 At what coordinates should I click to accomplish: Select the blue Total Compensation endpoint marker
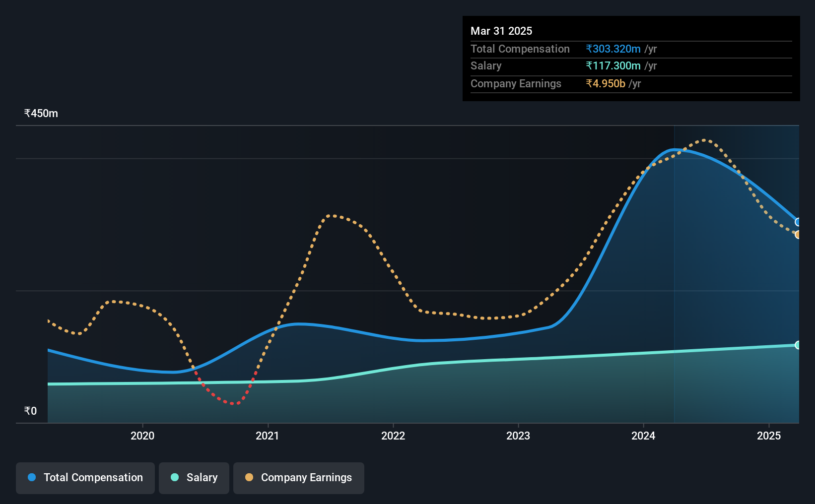[798, 222]
